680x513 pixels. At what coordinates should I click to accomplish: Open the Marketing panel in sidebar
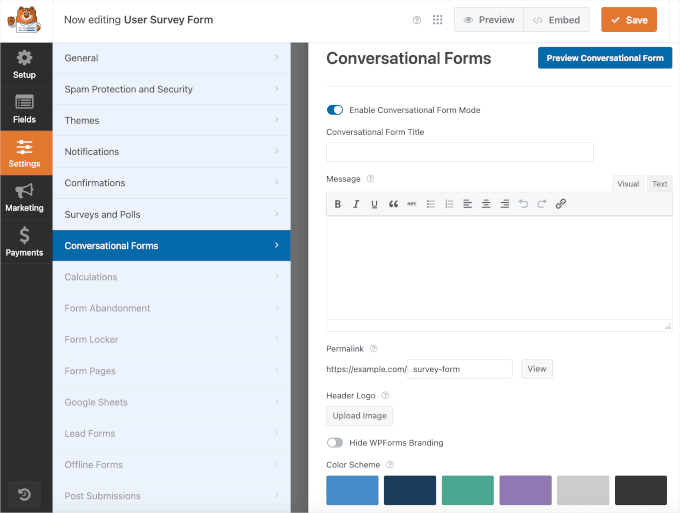click(25, 197)
